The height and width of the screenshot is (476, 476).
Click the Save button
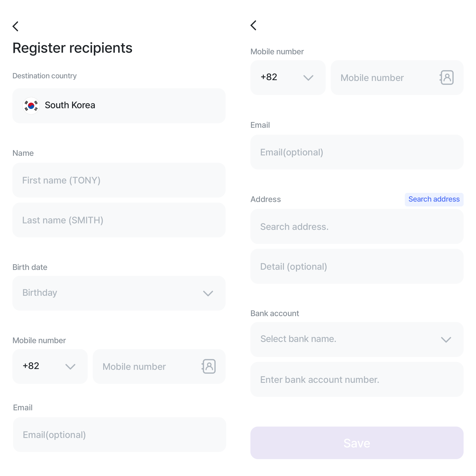pos(357,443)
